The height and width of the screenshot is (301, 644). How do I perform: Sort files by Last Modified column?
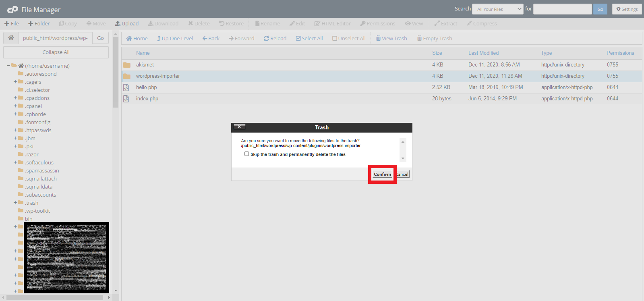coord(483,53)
